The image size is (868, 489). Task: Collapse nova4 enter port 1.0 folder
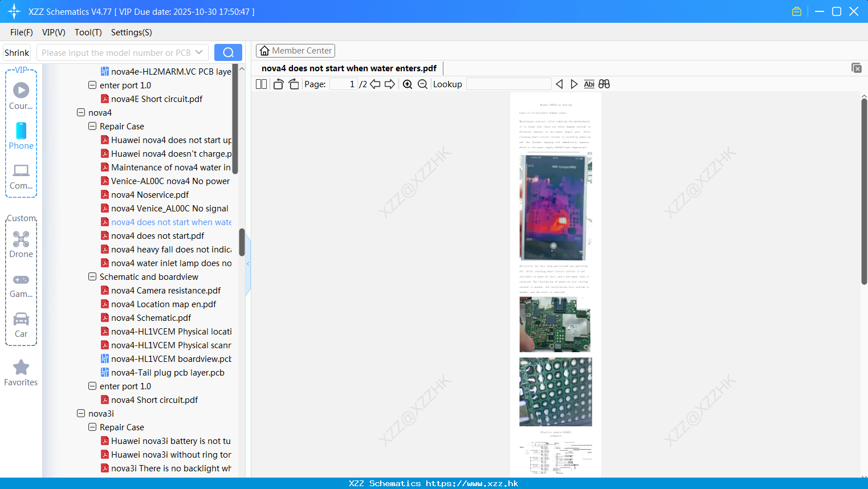[92, 386]
